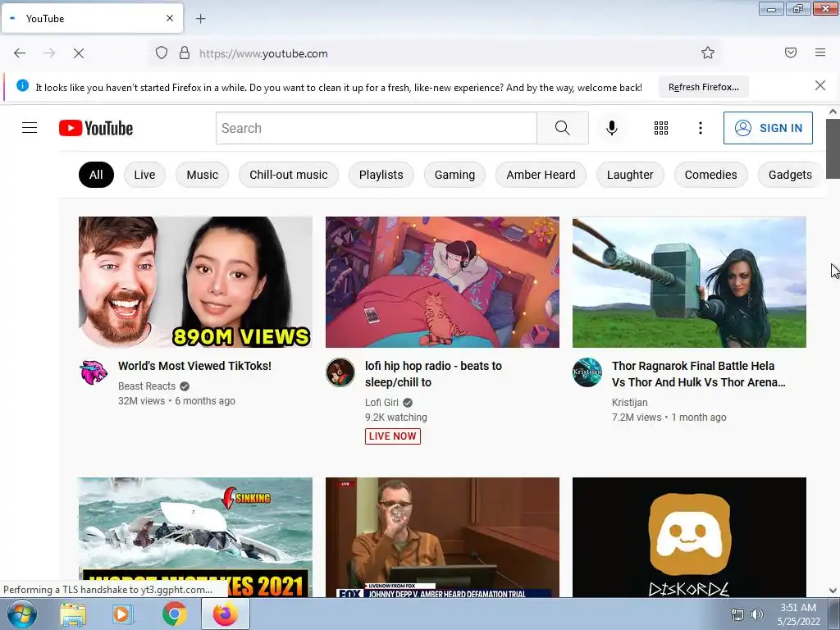Open the Thor hammer battle thumbnail

689,282
